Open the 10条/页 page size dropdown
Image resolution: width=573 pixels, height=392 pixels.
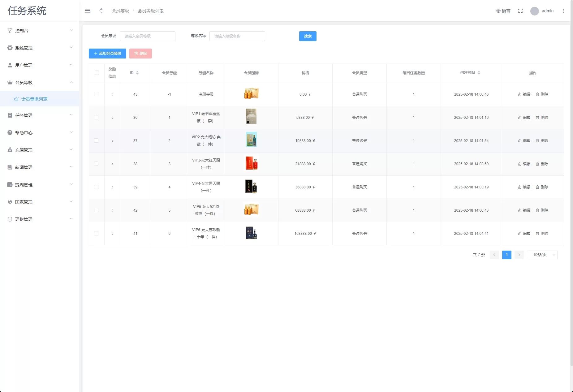click(542, 255)
